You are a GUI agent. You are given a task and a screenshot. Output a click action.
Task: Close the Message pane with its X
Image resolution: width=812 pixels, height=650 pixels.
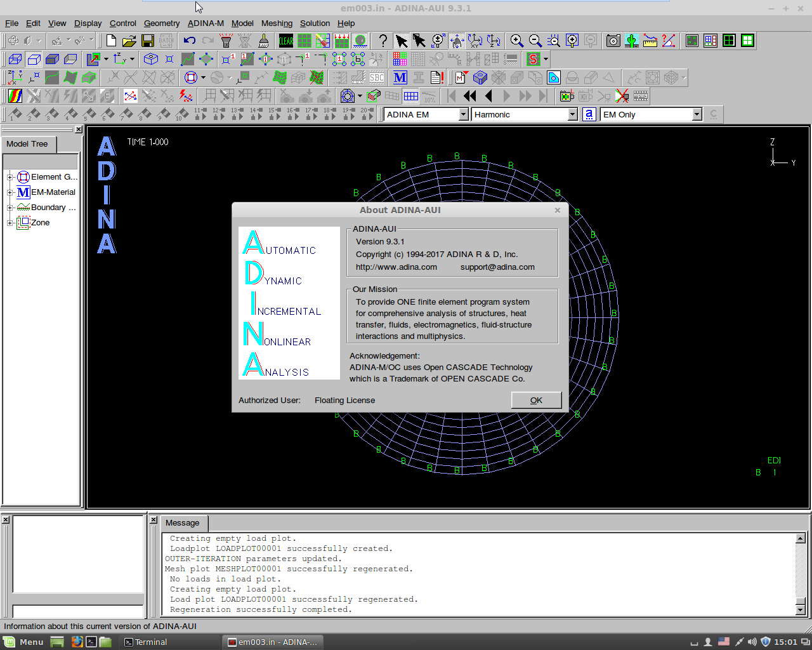(154, 519)
